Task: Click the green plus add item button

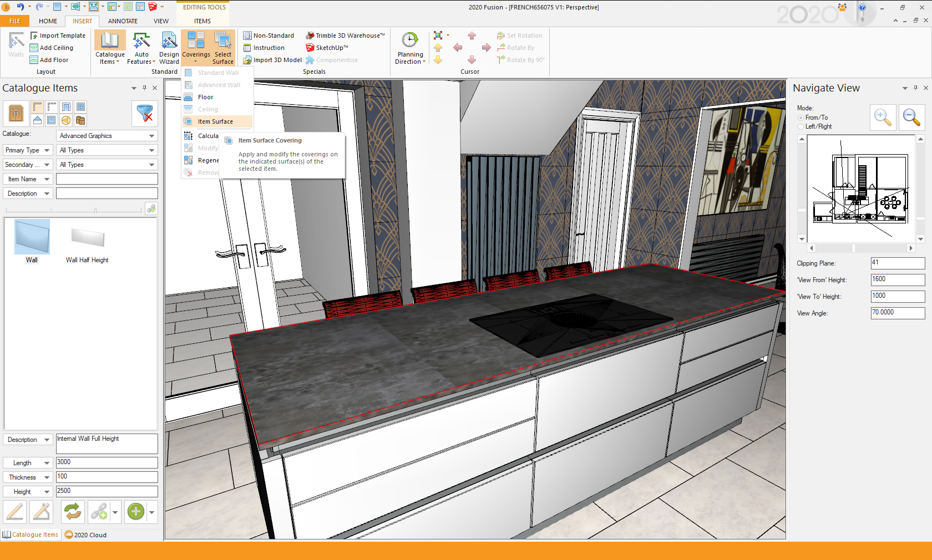Action: coord(136,512)
